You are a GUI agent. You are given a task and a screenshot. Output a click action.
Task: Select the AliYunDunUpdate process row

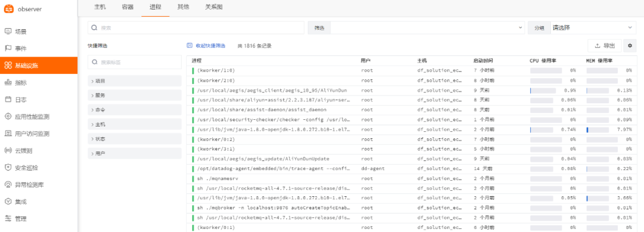(x=412, y=159)
